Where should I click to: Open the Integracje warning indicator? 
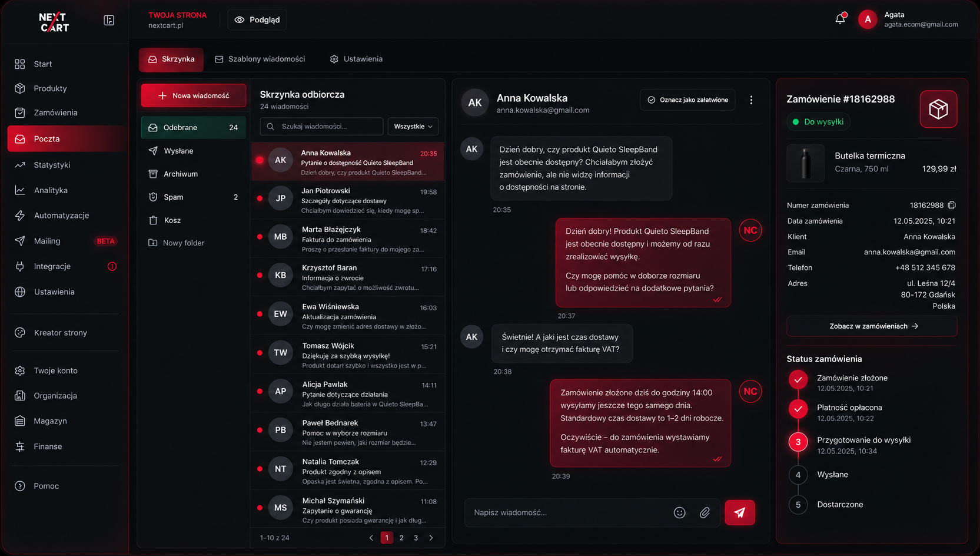[112, 266]
